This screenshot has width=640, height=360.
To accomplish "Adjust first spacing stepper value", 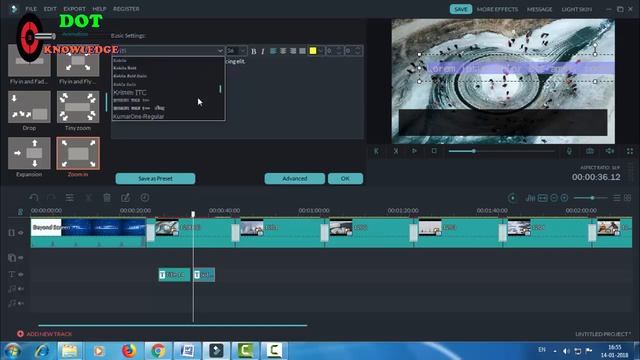I will point(339,51).
